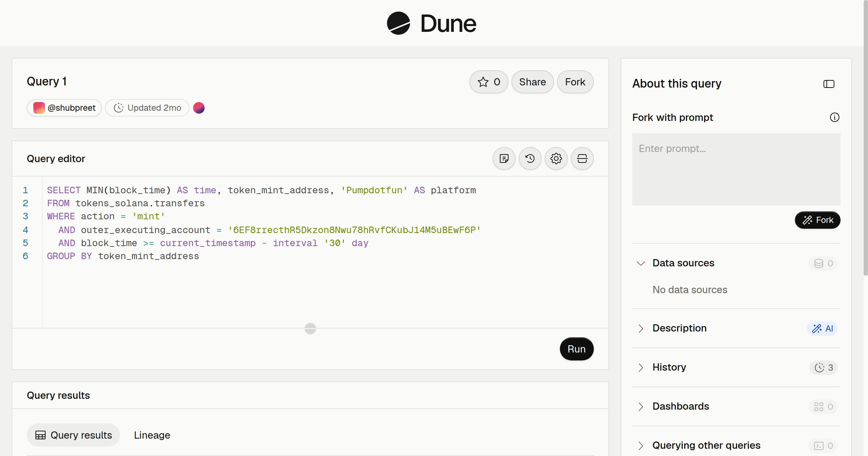Expand the History section
Screen dimensions: 868x456
pos(641,368)
